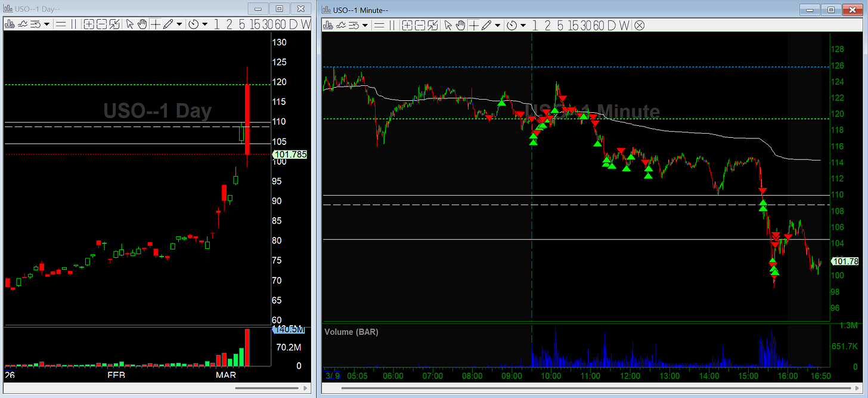Select daily D interval in 1 Day window

[x=293, y=24]
